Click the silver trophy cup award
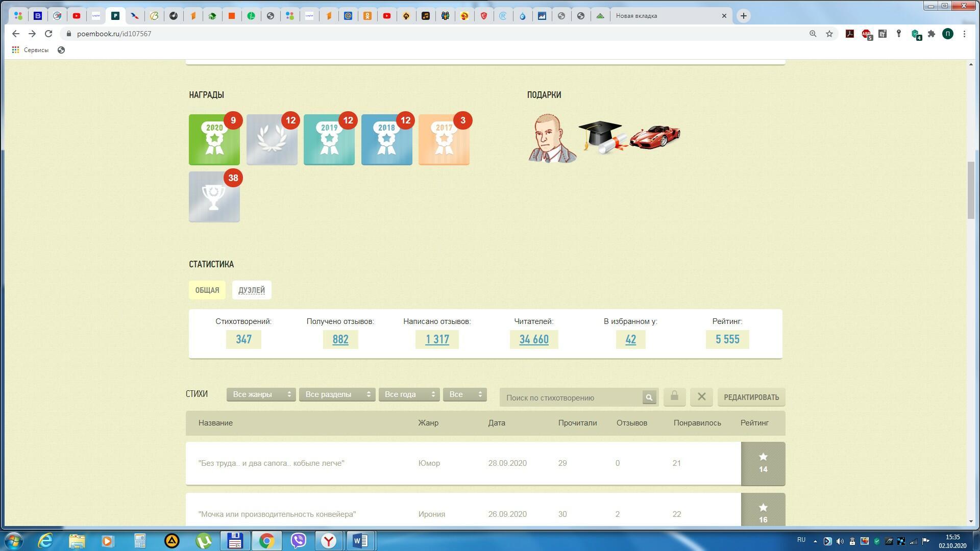The image size is (980, 551). tap(214, 197)
